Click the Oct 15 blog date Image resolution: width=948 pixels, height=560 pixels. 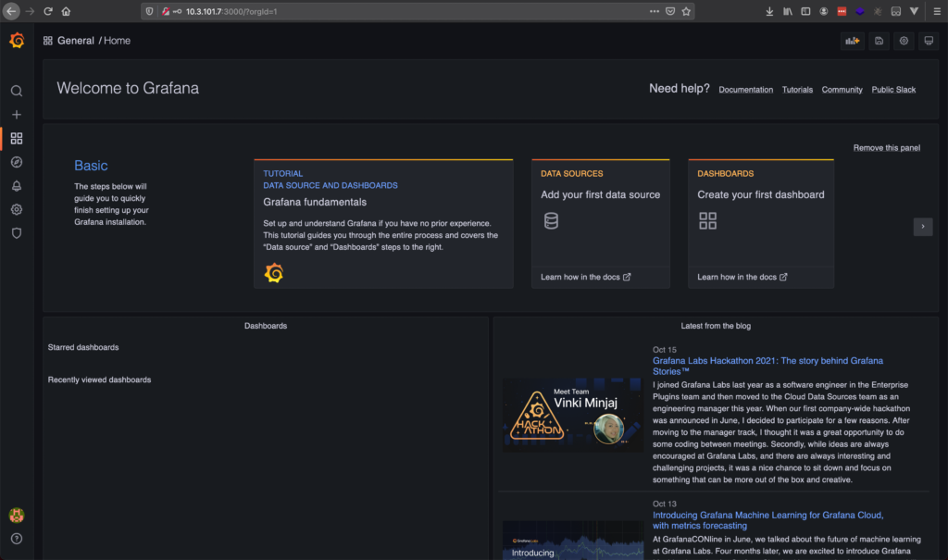[x=665, y=350]
